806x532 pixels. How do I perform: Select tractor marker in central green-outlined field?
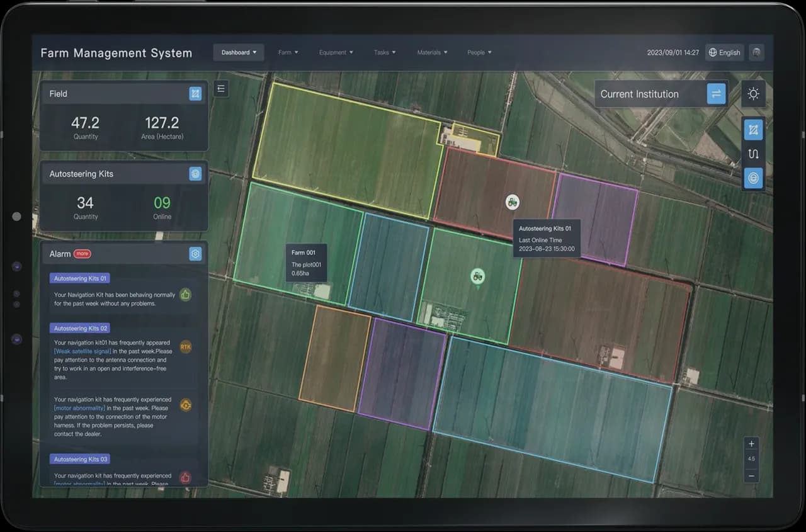(x=478, y=276)
